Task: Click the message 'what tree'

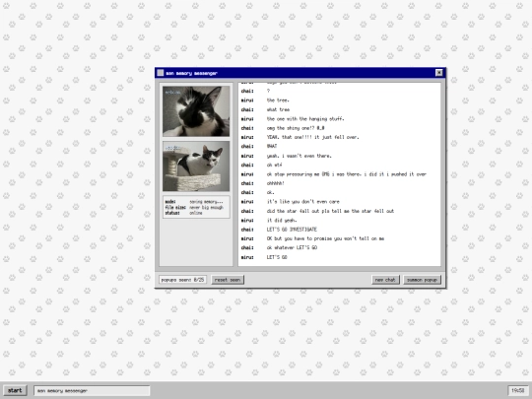Action: coord(278,109)
